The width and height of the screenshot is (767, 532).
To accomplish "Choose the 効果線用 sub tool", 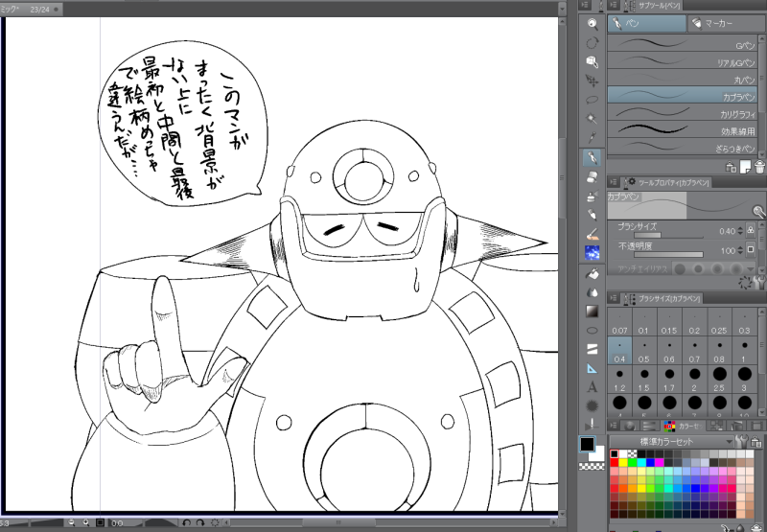I will pyautogui.click(x=683, y=129).
